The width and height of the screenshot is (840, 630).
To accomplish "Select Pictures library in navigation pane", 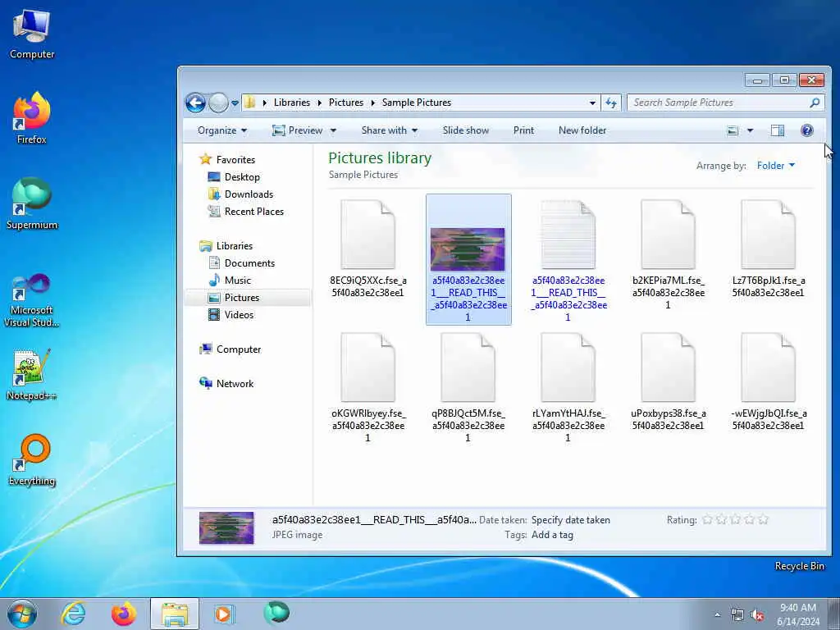I will click(x=248, y=297).
